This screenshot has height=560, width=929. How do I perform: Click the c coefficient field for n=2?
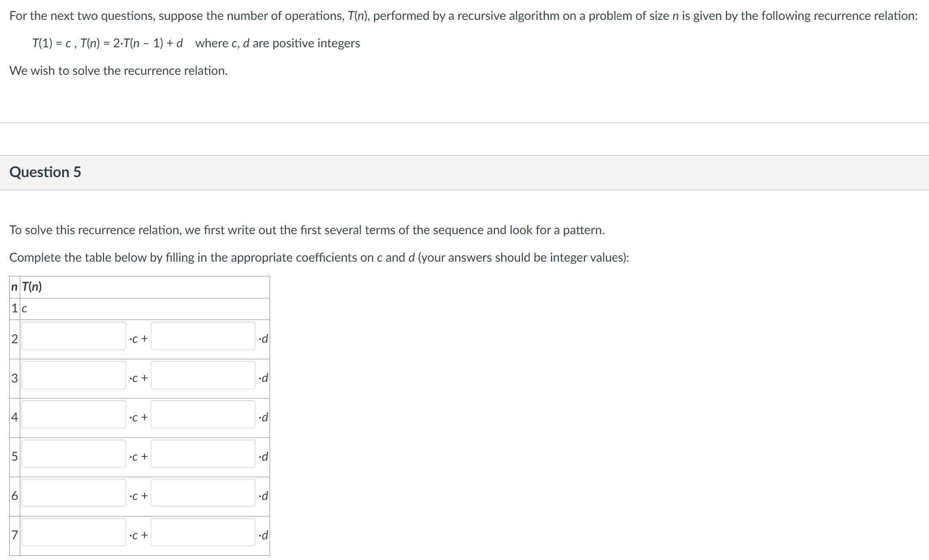pos(74,336)
